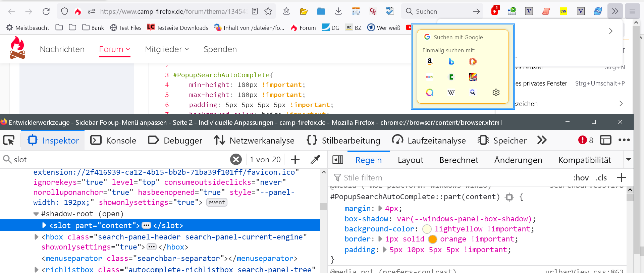The width and height of the screenshot is (644, 273).
Task: Expand the padding shorthand property
Action: click(x=384, y=250)
